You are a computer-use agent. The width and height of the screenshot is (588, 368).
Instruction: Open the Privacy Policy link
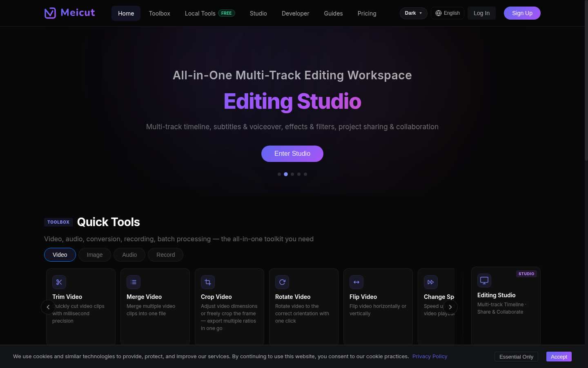click(x=430, y=356)
